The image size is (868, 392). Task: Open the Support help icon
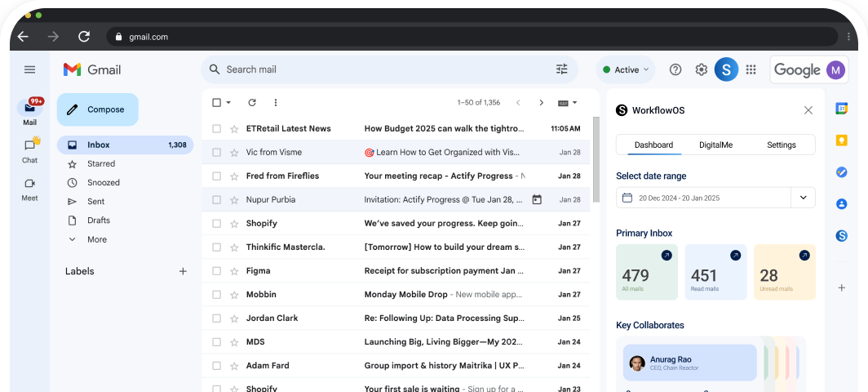pyautogui.click(x=675, y=69)
